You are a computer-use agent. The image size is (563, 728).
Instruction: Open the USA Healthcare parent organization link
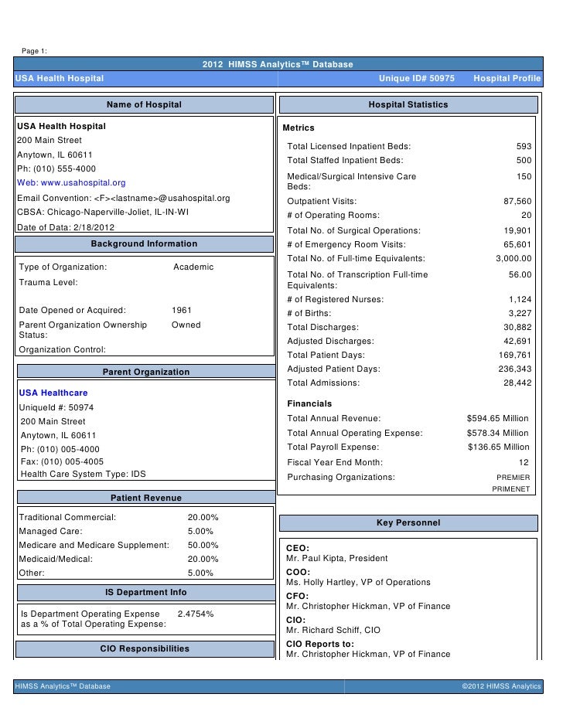(x=53, y=393)
